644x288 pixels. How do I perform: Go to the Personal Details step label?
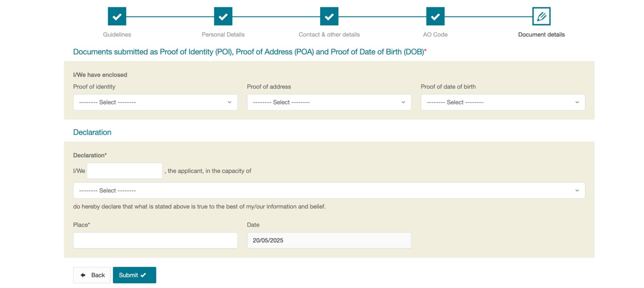point(223,34)
